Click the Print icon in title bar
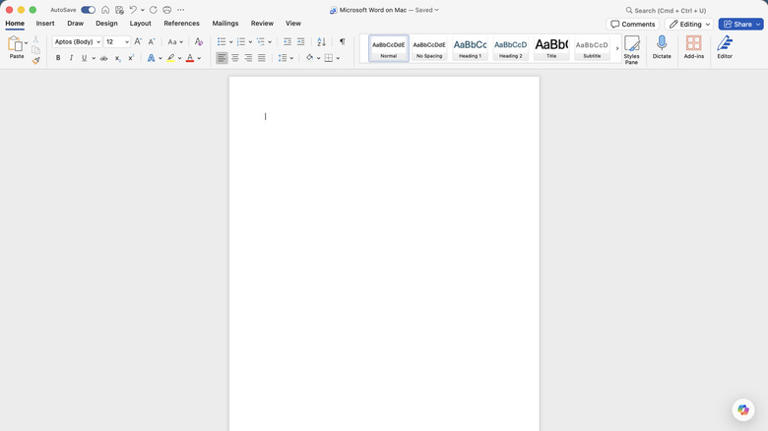 tap(167, 10)
